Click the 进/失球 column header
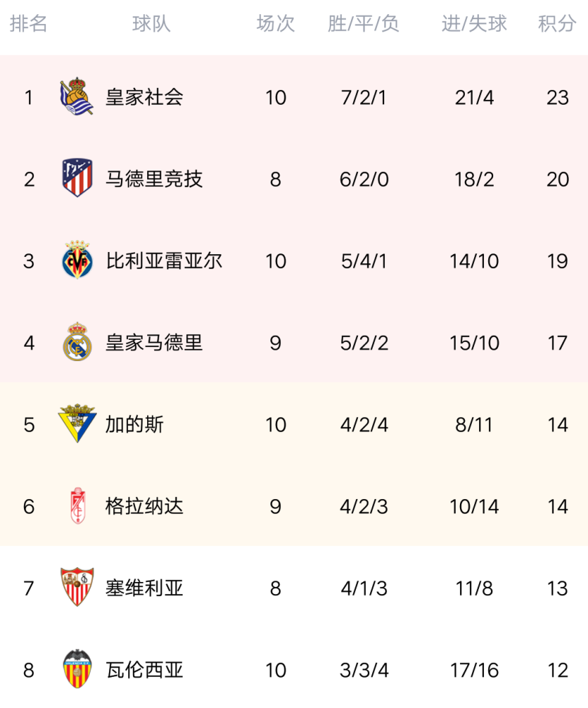This screenshot has width=588, height=708. (474, 23)
